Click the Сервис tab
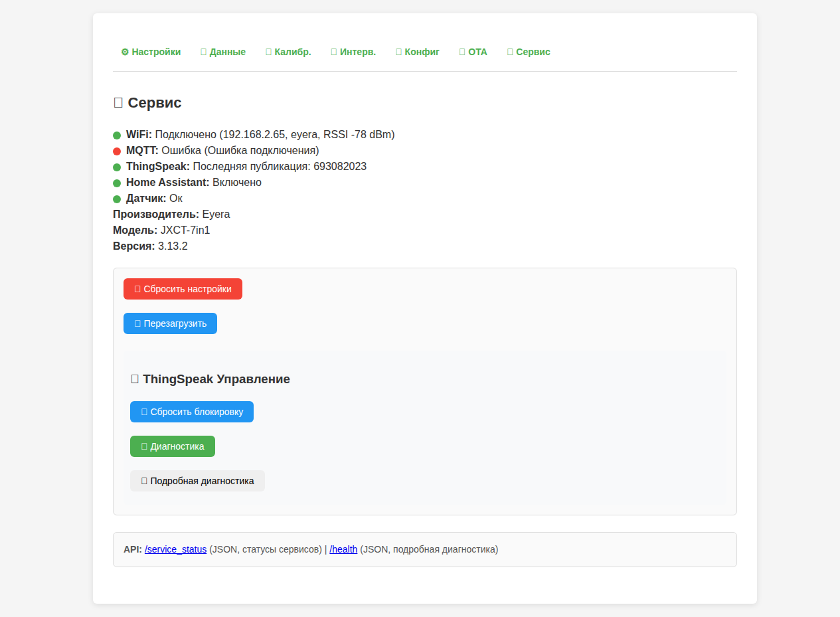The width and height of the screenshot is (840, 617). click(x=529, y=52)
